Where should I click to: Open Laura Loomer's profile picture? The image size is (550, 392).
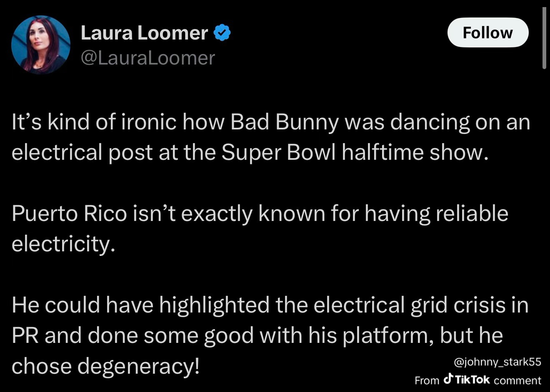point(40,45)
